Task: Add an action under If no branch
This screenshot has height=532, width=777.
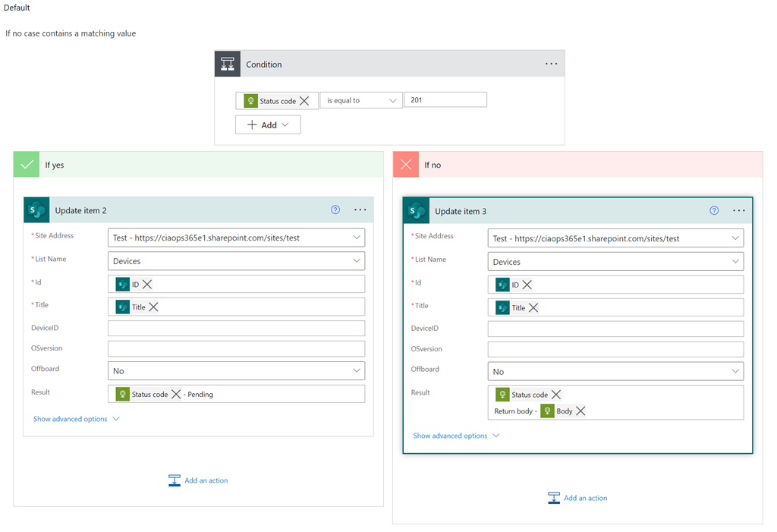Action: (577, 498)
